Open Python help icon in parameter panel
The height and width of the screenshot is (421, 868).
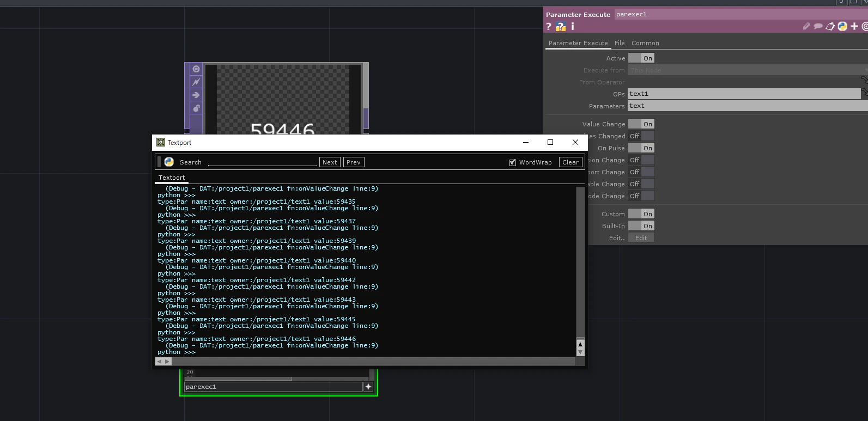[x=561, y=26]
